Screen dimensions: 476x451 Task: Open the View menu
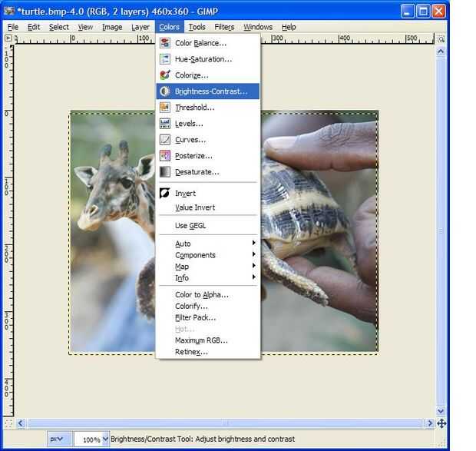(85, 27)
